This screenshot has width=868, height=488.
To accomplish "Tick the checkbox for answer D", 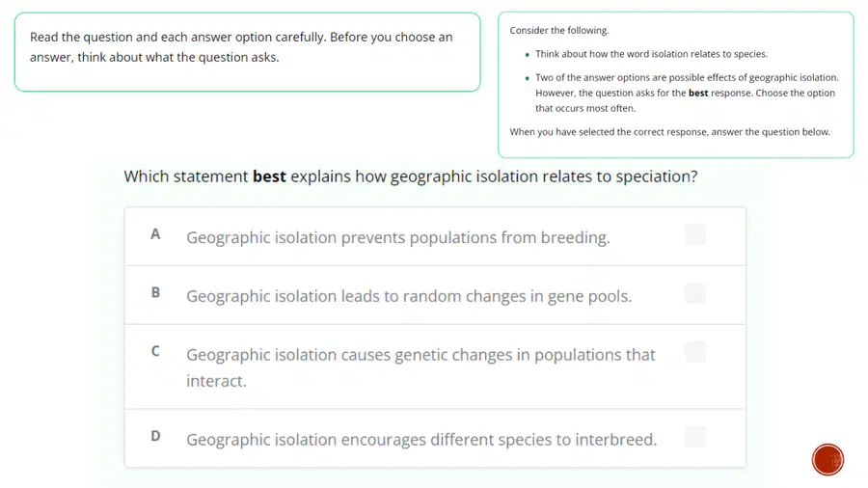I will coord(695,437).
